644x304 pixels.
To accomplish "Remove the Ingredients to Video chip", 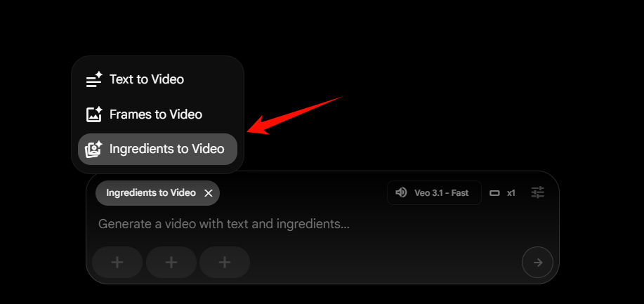I will [209, 193].
